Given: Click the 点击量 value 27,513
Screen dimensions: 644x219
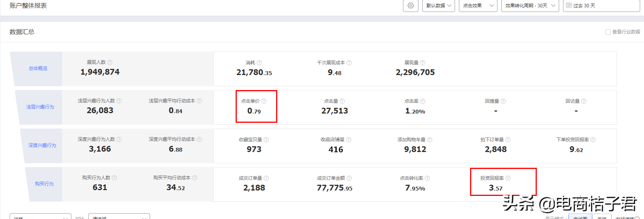Looking at the screenshot, I should pos(335,111).
